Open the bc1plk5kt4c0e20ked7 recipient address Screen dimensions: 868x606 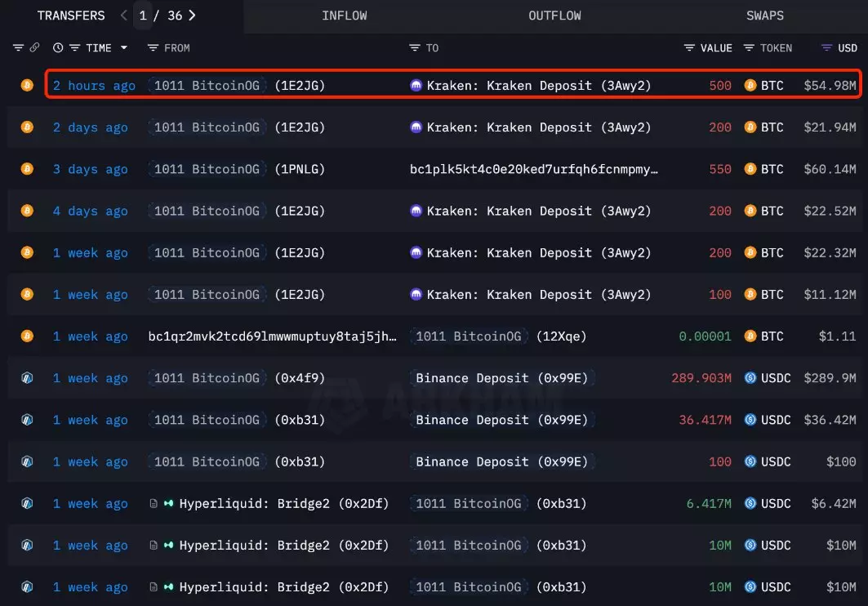(533, 169)
